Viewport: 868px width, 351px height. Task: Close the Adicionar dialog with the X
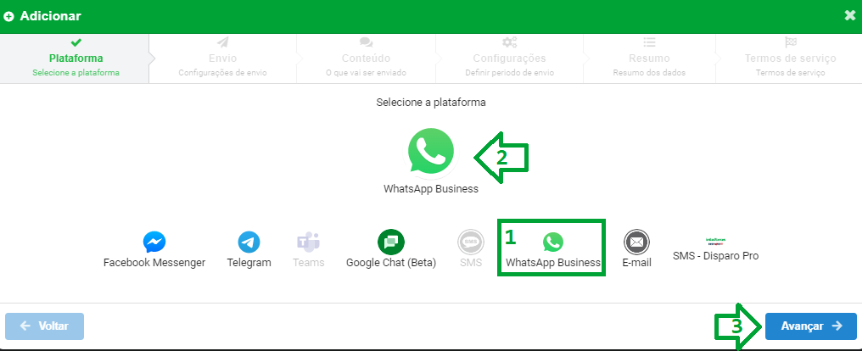pos(849,15)
